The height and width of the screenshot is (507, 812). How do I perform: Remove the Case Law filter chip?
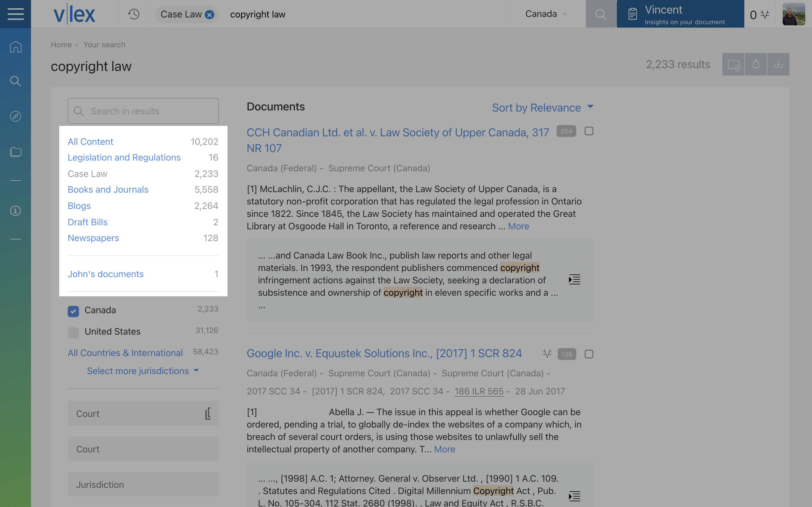pyautogui.click(x=209, y=15)
